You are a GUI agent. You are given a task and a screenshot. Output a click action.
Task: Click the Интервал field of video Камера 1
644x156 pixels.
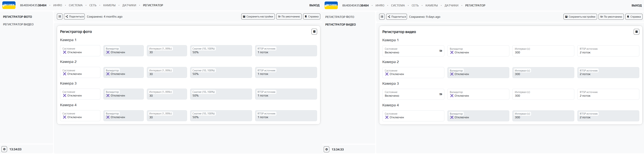tap(543, 51)
